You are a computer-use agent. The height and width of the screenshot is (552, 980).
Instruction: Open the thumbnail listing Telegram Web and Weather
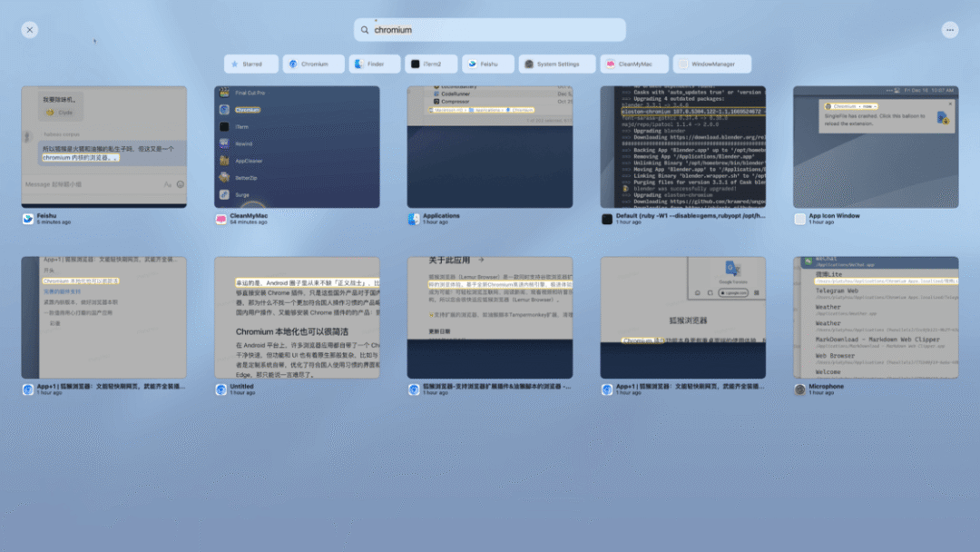(x=876, y=318)
